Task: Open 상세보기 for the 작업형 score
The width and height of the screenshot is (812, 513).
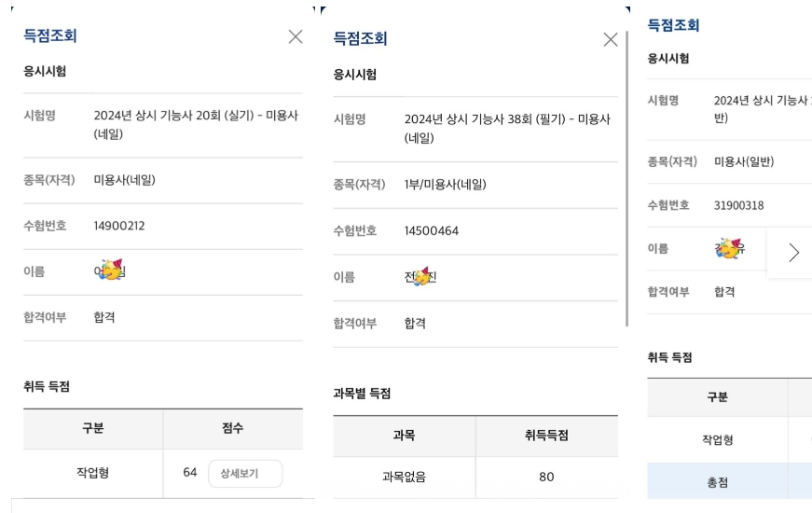Action: point(245,473)
